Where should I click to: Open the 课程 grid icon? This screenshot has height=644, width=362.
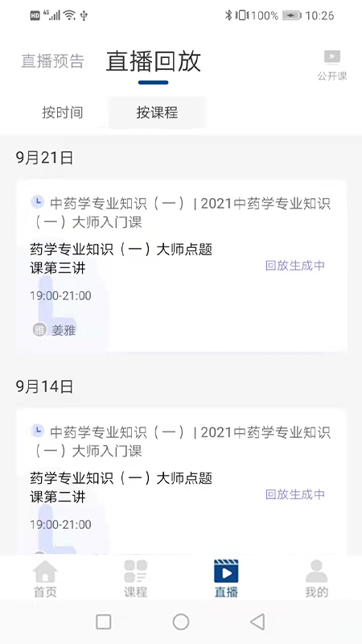[x=136, y=572]
